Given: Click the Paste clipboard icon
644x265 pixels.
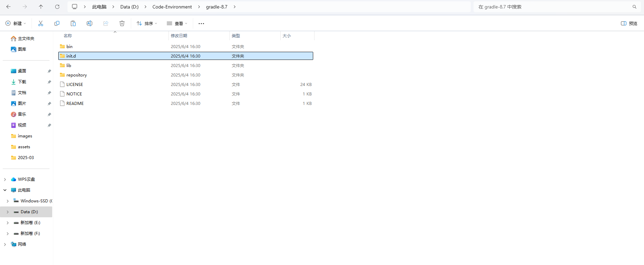Looking at the screenshot, I should 73,23.
